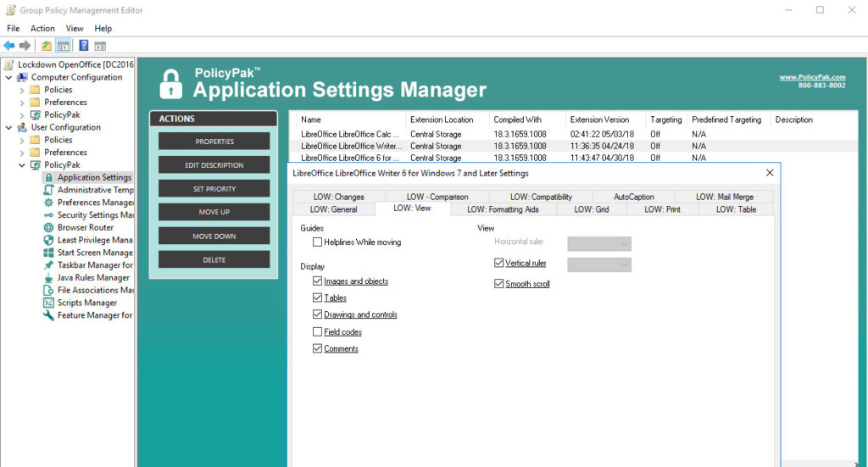Open the File menu
Viewport: 868px width, 467px height.
14,28
